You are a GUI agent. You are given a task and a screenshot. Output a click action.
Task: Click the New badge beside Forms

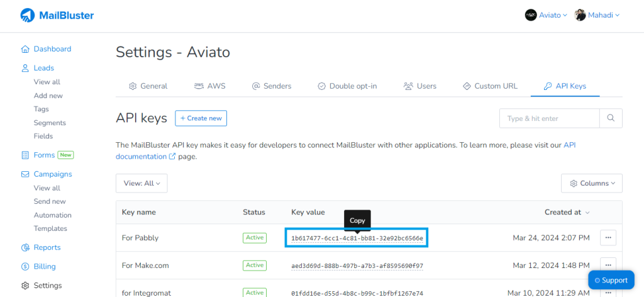coord(65,155)
